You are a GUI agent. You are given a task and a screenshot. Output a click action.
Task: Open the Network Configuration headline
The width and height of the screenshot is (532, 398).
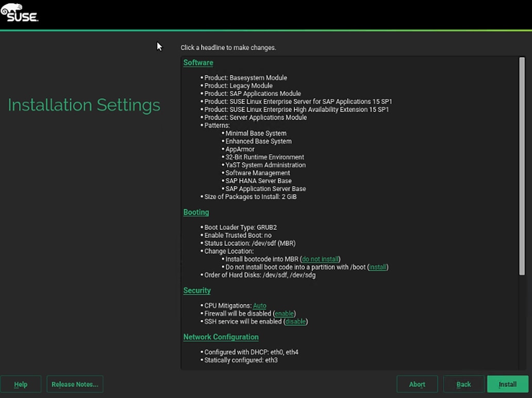point(221,337)
